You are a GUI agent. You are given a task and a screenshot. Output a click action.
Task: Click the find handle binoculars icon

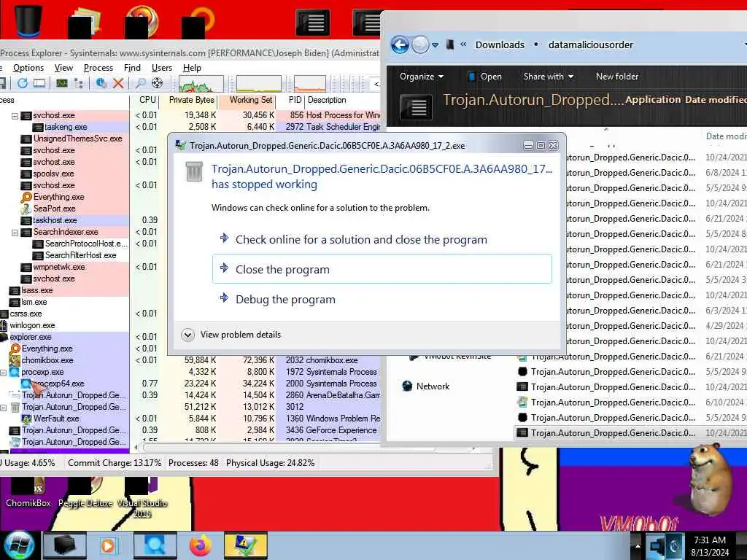tap(140, 83)
